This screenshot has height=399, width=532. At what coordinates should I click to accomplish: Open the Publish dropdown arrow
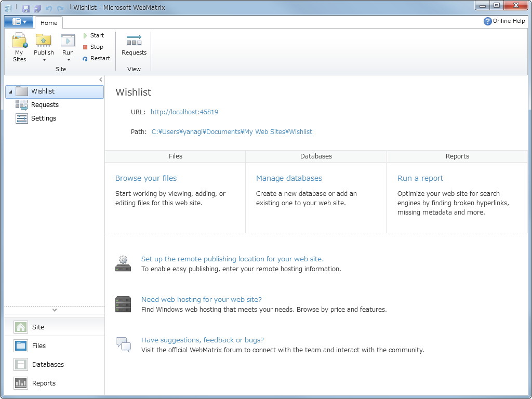pos(43,59)
